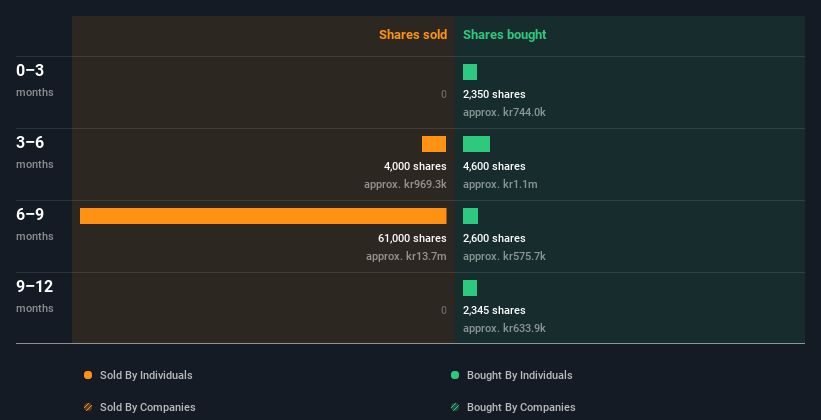Click the approx. kr744.0k value
This screenshot has width=821, height=420.
click(x=504, y=112)
